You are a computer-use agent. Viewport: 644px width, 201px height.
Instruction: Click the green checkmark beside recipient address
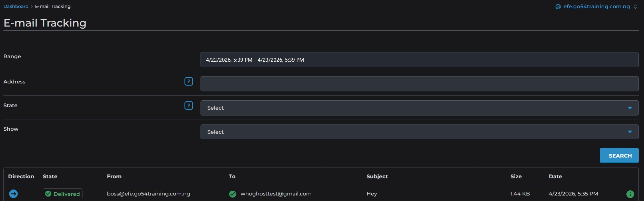233,194
